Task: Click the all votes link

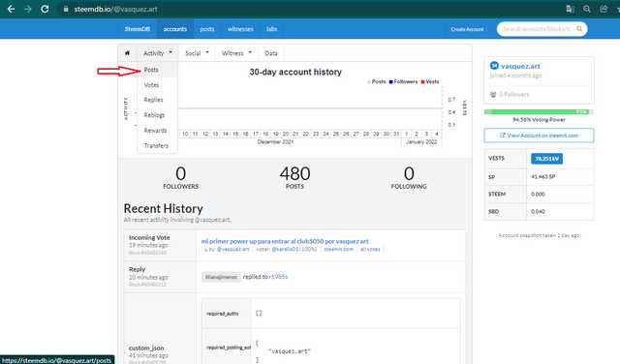Action: pyautogui.click(x=370, y=249)
